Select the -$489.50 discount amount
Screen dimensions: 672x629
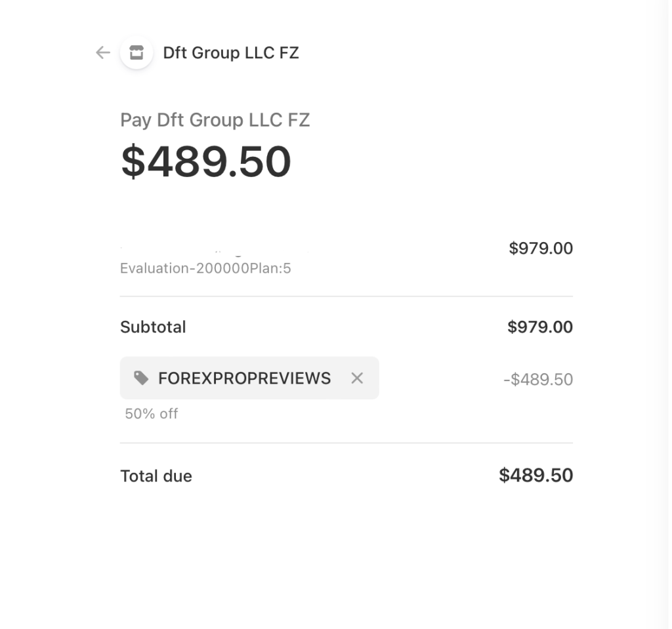[537, 379]
